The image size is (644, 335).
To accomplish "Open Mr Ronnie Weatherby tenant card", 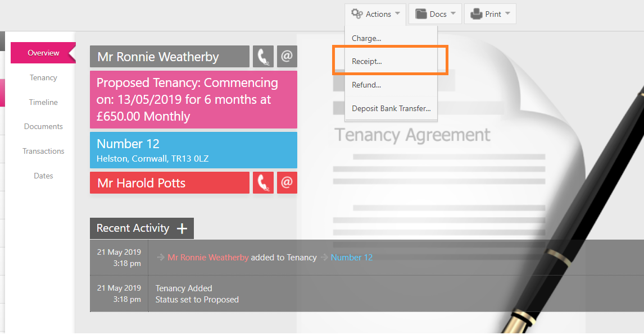I will pos(170,56).
